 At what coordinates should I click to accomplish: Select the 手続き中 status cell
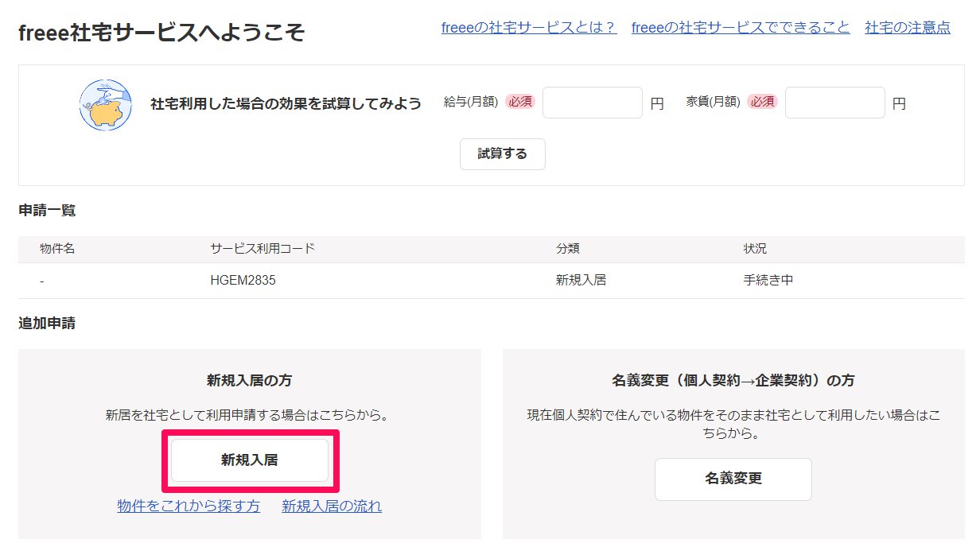(x=768, y=281)
